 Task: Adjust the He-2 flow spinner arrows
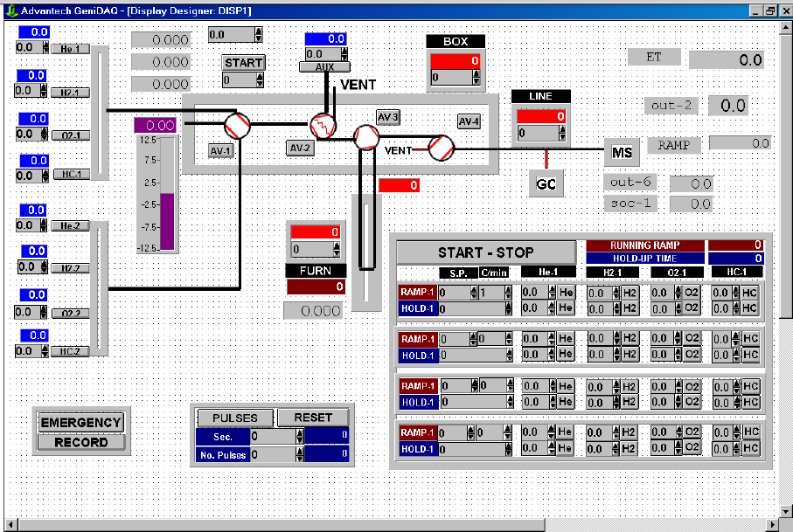pos(45,225)
